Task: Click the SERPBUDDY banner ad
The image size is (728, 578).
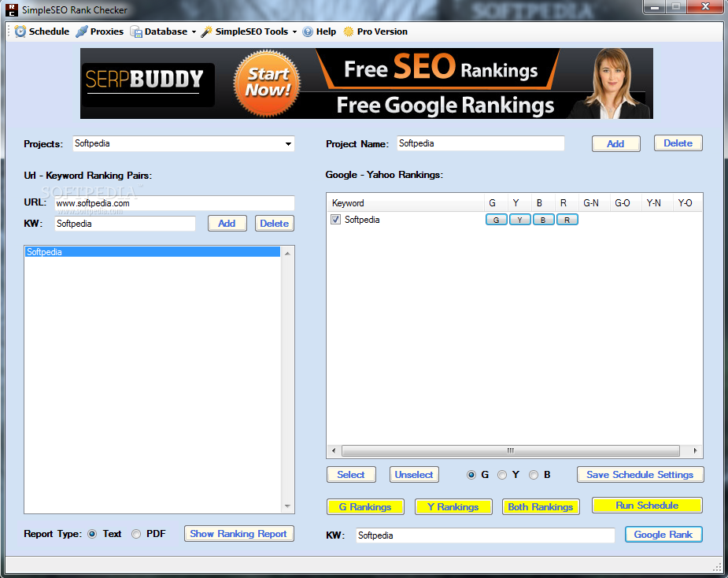Action: [366, 83]
